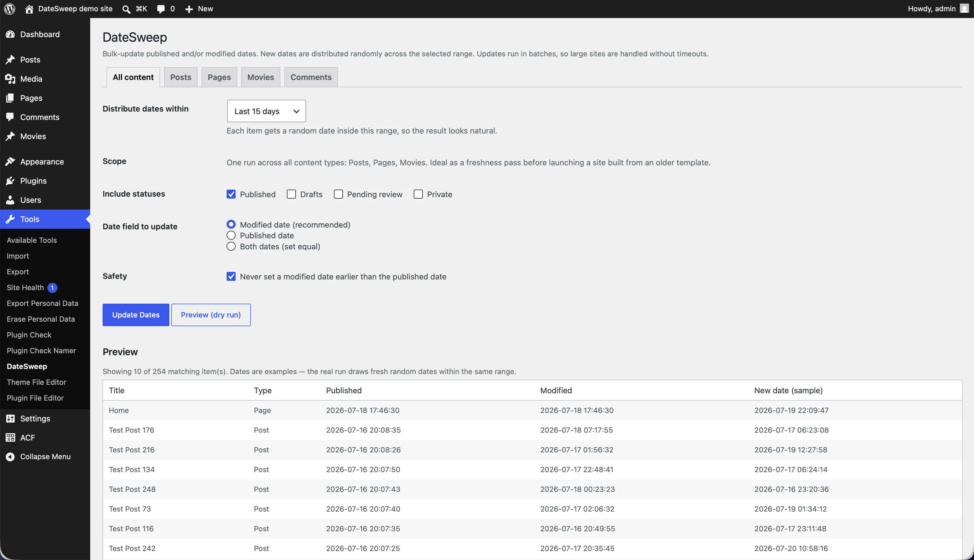Click the plus New icon
This screenshot has height=560, width=974.
(189, 9)
